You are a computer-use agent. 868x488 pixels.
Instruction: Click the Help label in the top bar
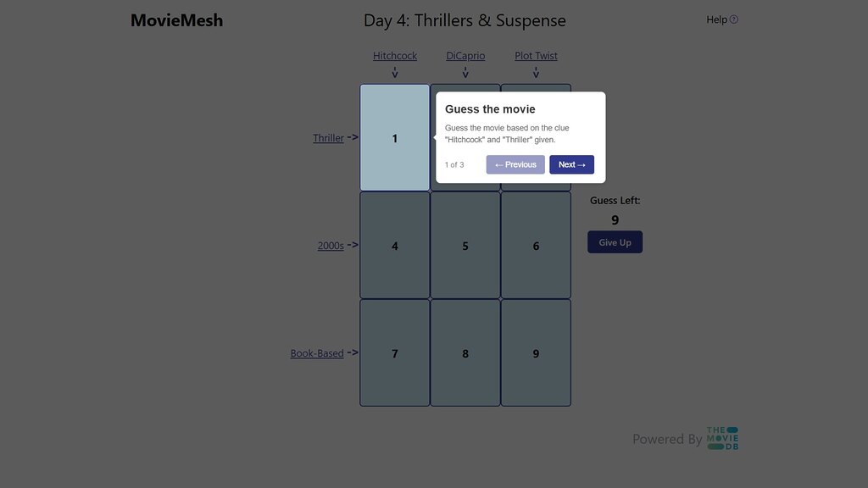[x=715, y=19]
